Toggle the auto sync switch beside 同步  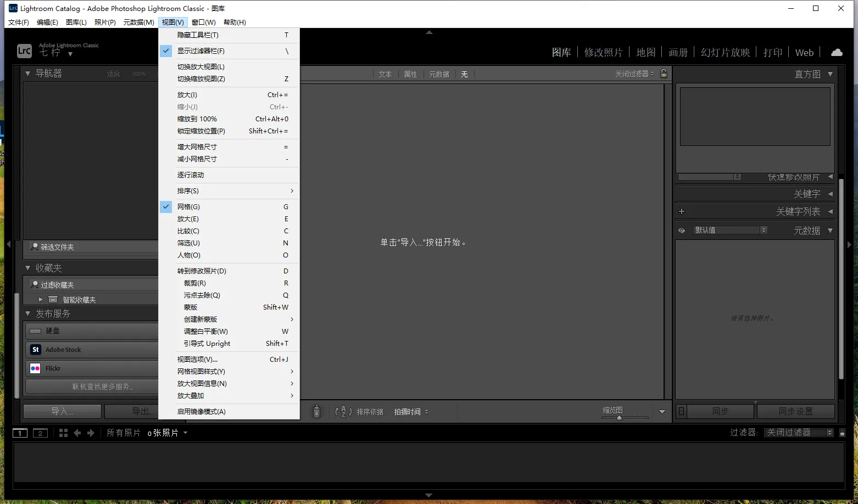click(681, 411)
